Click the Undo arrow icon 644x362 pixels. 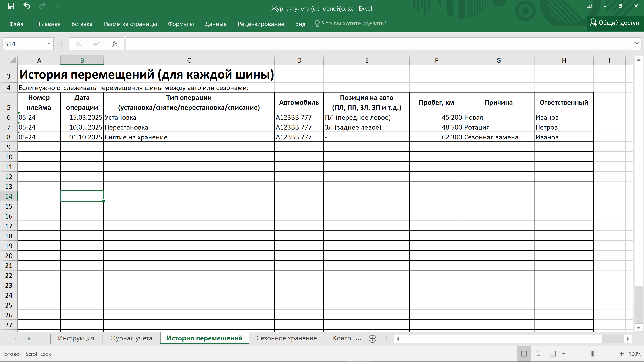(x=27, y=6)
